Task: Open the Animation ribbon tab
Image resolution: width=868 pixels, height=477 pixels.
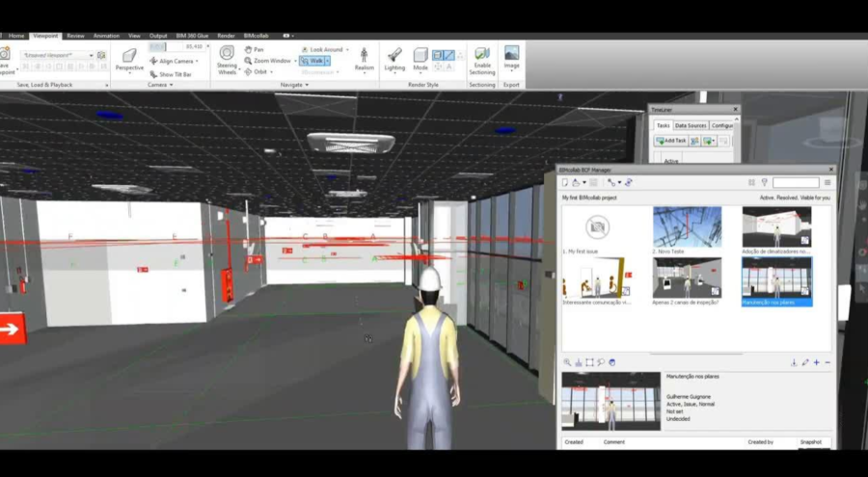Action: pos(106,36)
